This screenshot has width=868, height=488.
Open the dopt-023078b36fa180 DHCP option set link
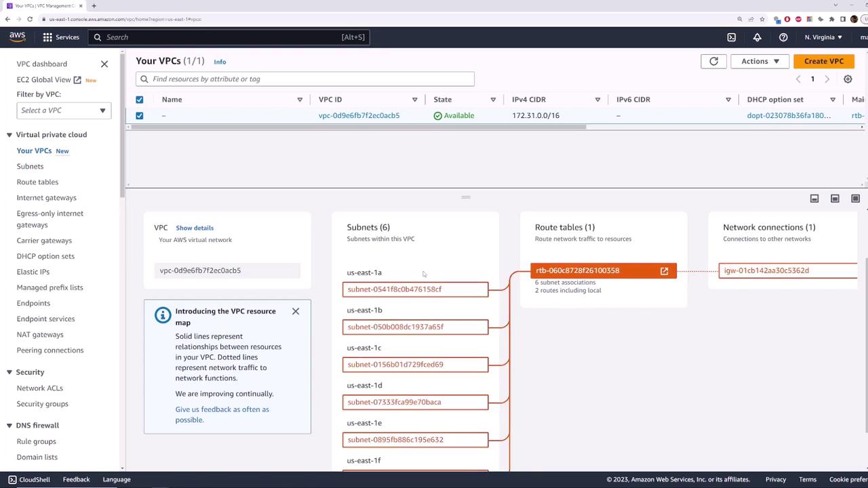(789, 116)
